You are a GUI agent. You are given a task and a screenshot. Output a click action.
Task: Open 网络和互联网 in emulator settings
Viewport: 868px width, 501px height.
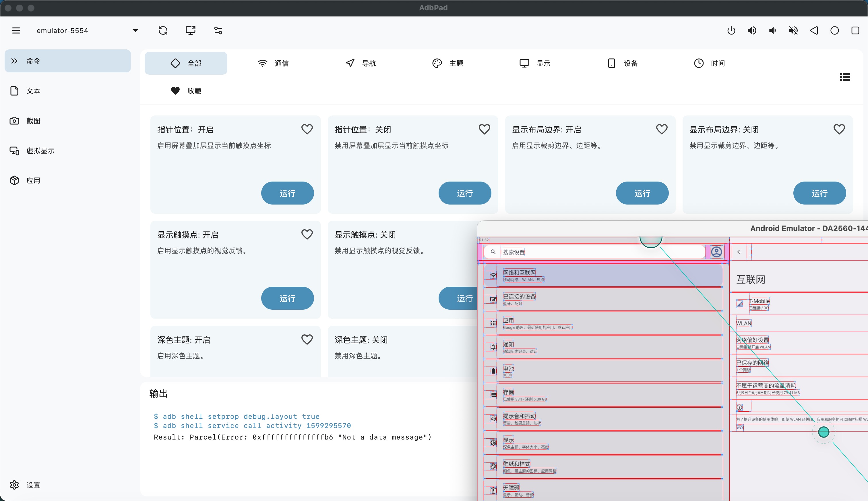point(603,275)
